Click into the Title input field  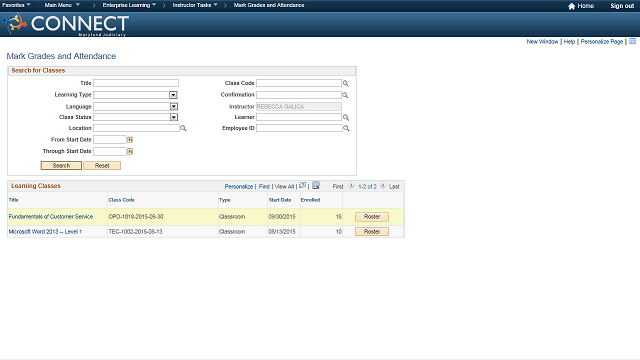coord(136,83)
